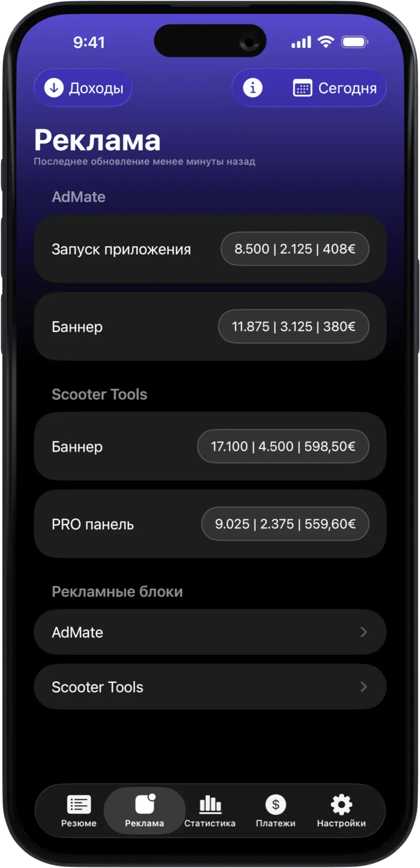Tap the battery indicator in status bar

pos(354,42)
